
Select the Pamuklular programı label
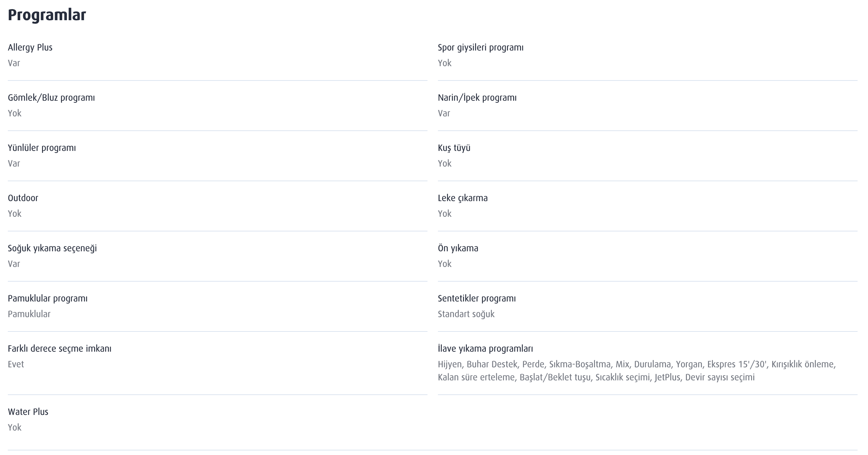coord(48,299)
